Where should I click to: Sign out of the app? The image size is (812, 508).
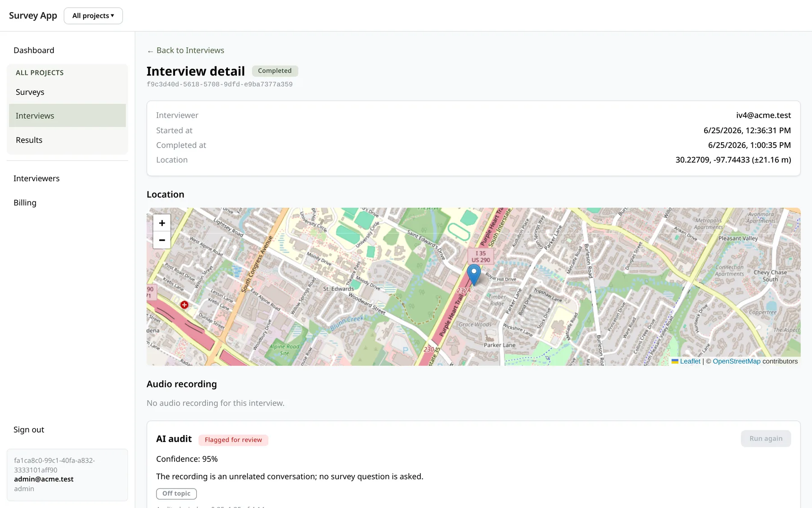pyautogui.click(x=29, y=429)
